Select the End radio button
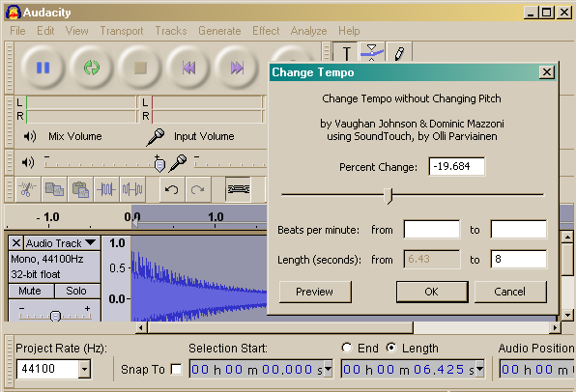The width and height of the screenshot is (576, 392). (x=346, y=348)
